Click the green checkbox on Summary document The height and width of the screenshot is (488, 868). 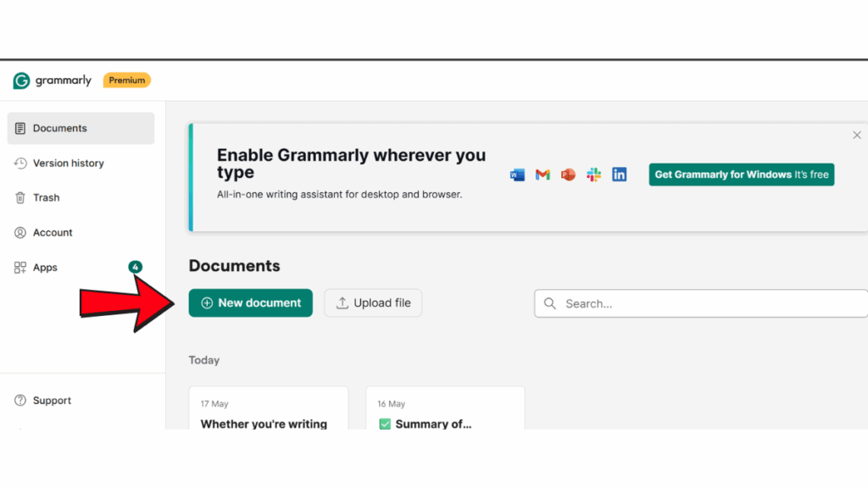click(385, 424)
